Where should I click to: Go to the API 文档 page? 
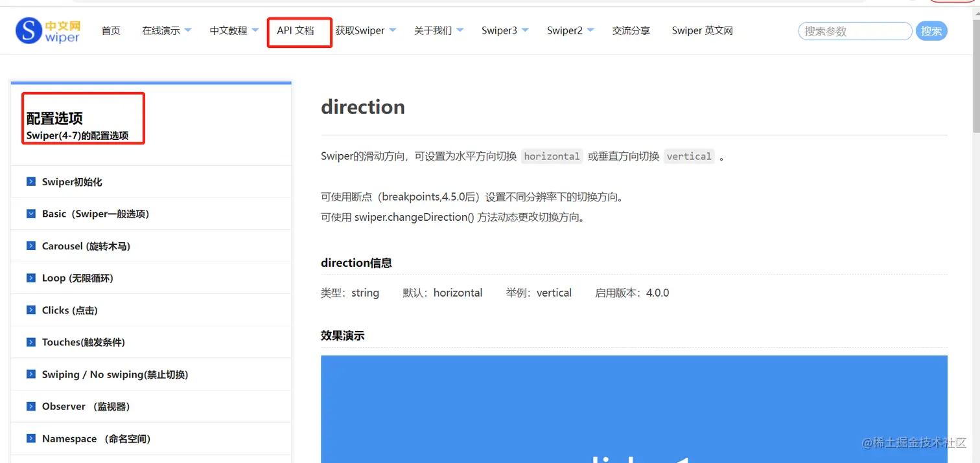coord(296,30)
